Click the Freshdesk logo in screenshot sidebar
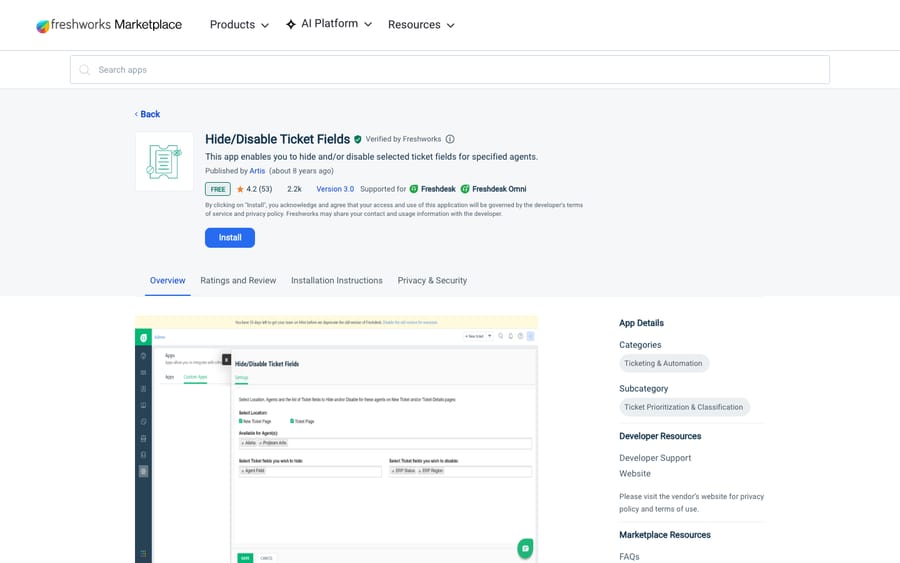Viewport: 900px width, 563px height. click(143, 337)
